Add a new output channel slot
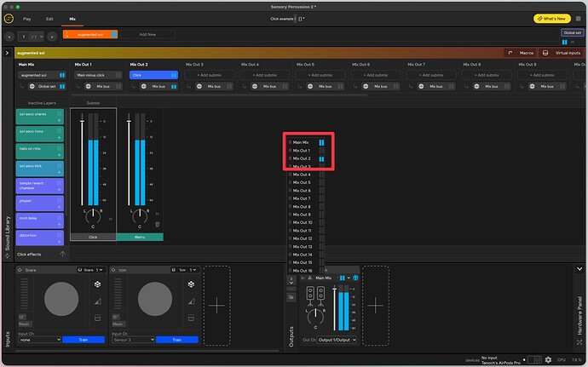 click(x=375, y=306)
